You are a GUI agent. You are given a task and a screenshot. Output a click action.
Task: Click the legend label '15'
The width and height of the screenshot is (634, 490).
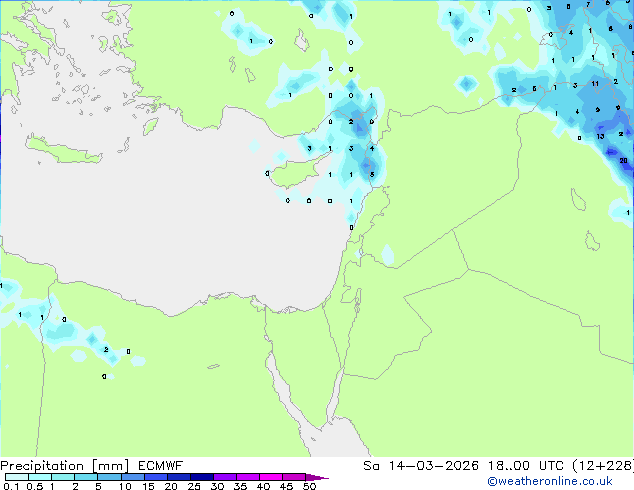click(148, 486)
